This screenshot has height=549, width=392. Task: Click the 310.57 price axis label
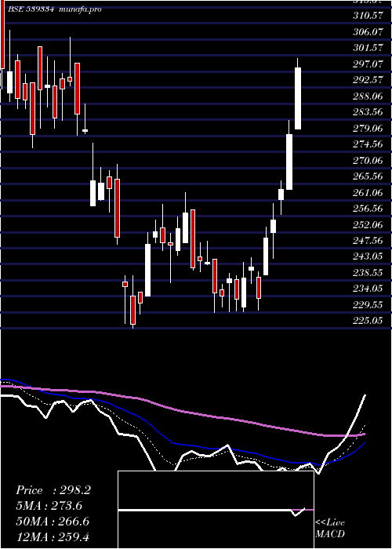[x=368, y=16]
